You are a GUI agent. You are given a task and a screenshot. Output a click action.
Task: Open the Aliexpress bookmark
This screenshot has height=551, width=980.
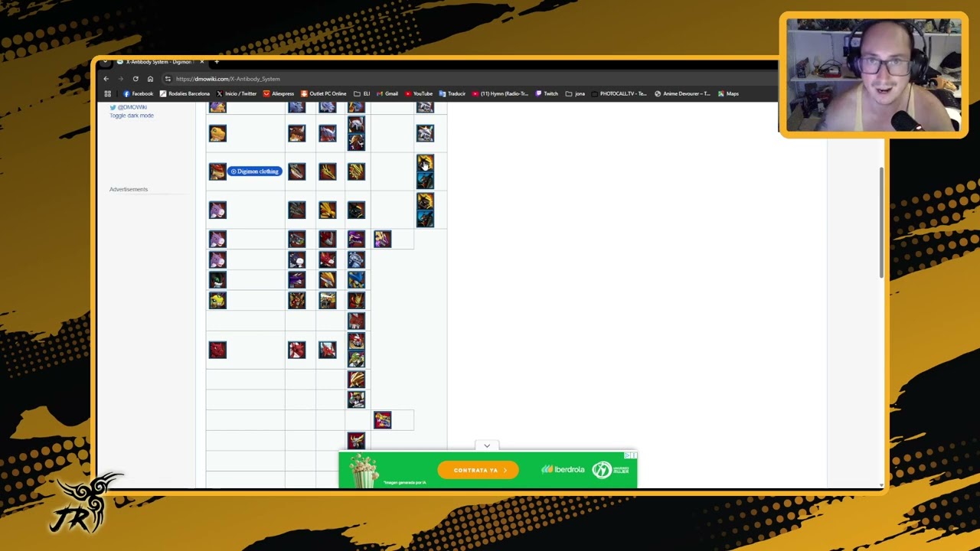click(279, 94)
